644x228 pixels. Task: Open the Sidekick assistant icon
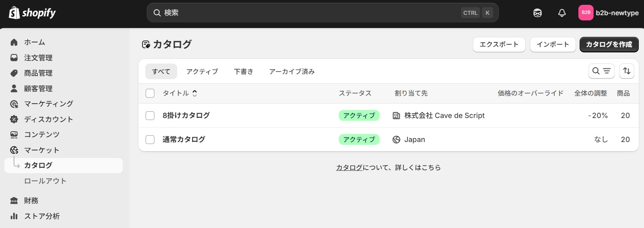(538, 13)
